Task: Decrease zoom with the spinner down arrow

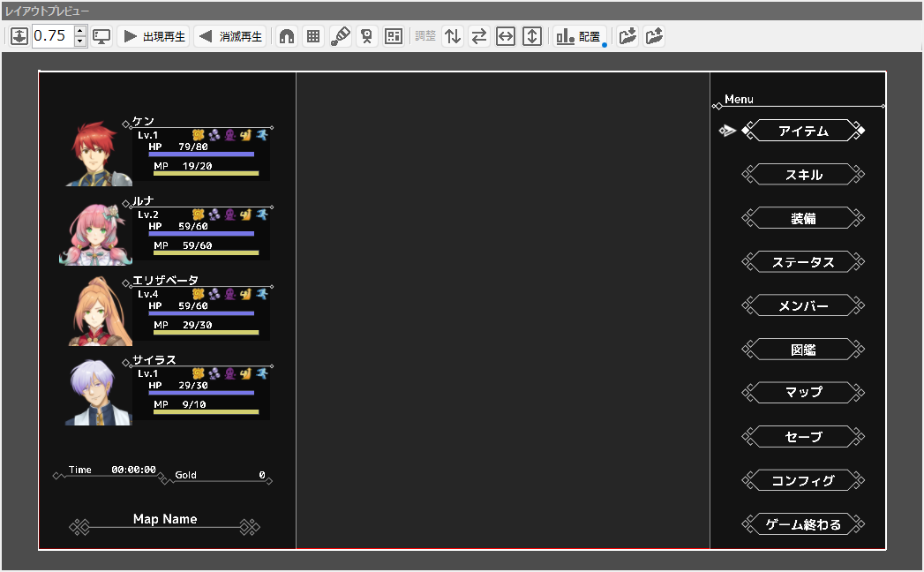Action: coord(80,41)
